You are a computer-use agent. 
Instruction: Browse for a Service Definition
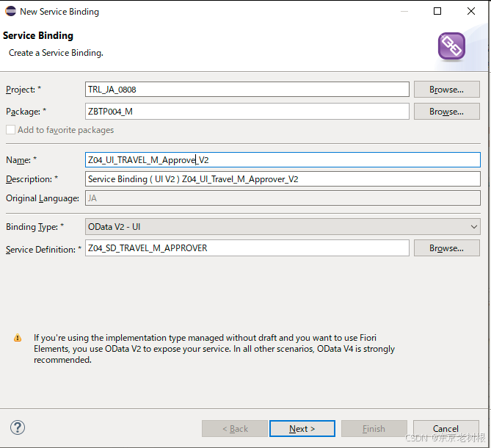click(x=446, y=248)
